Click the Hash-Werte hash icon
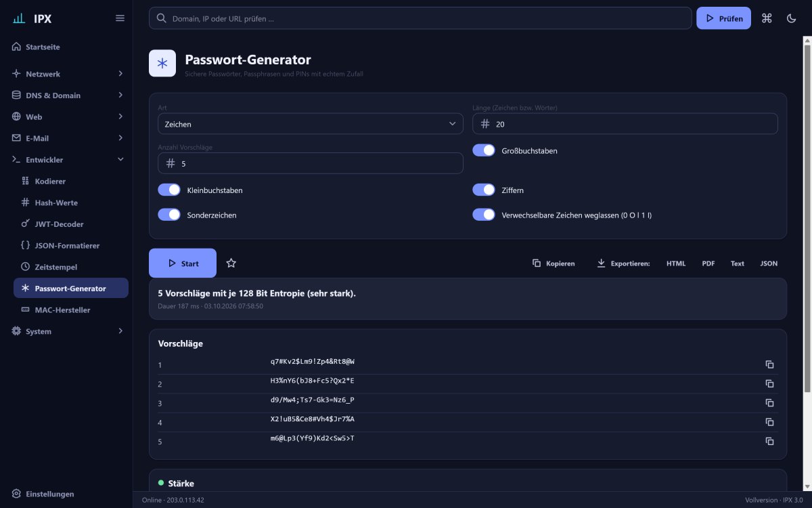 [x=26, y=203]
